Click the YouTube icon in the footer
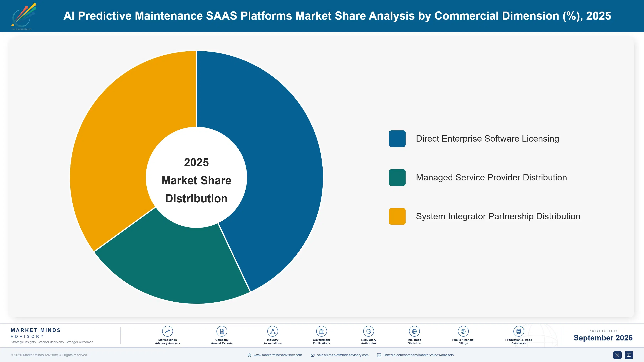The height and width of the screenshot is (362, 644). click(x=629, y=355)
